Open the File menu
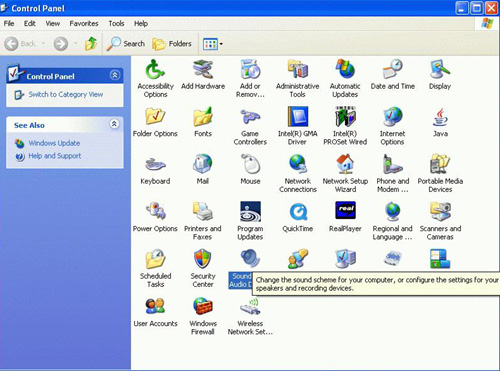Image resolution: width=500 pixels, height=371 pixels. pos(9,24)
